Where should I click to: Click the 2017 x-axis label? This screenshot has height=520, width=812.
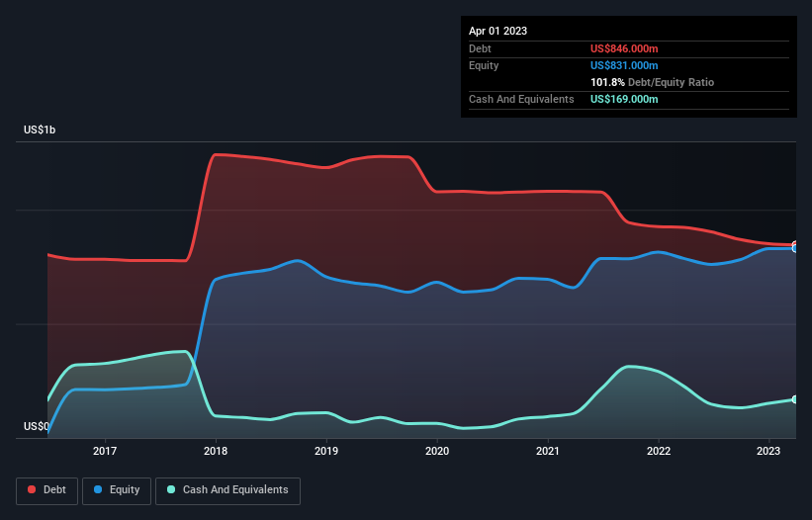coord(105,451)
